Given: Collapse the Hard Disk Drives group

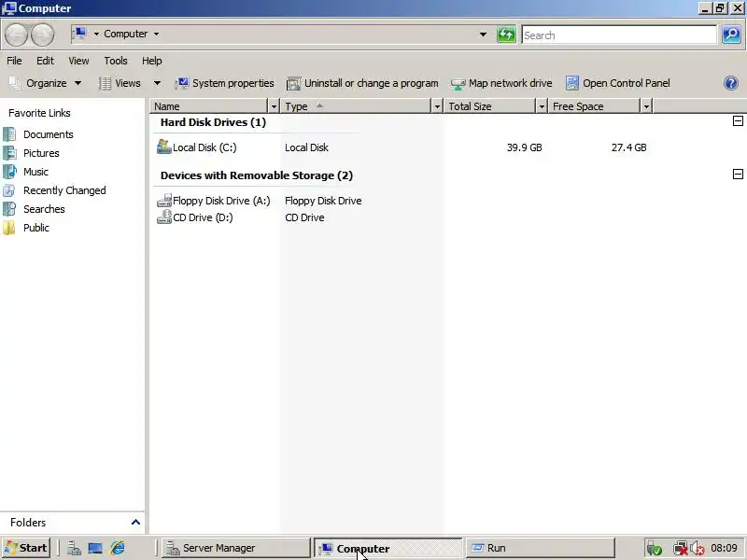Looking at the screenshot, I should tap(738, 121).
